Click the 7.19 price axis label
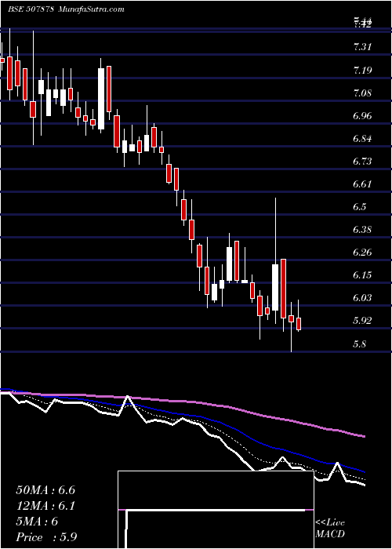The width and height of the screenshot is (392, 549). click(362, 71)
